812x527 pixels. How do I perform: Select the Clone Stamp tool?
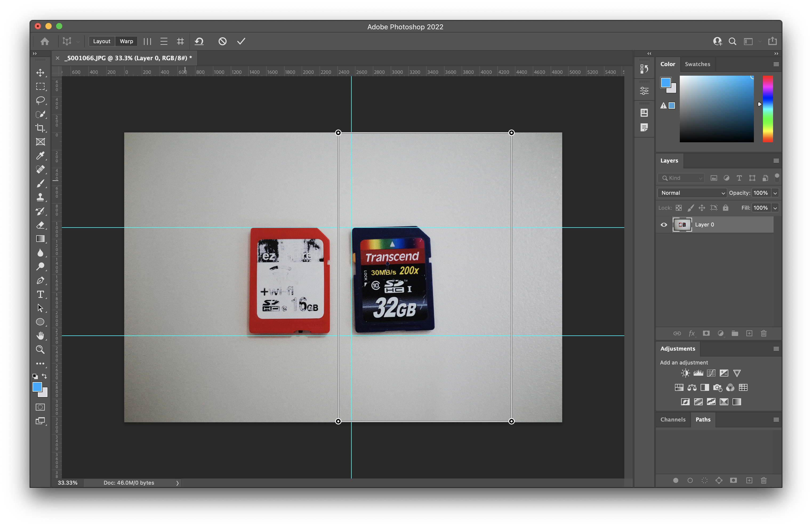[40, 197]
